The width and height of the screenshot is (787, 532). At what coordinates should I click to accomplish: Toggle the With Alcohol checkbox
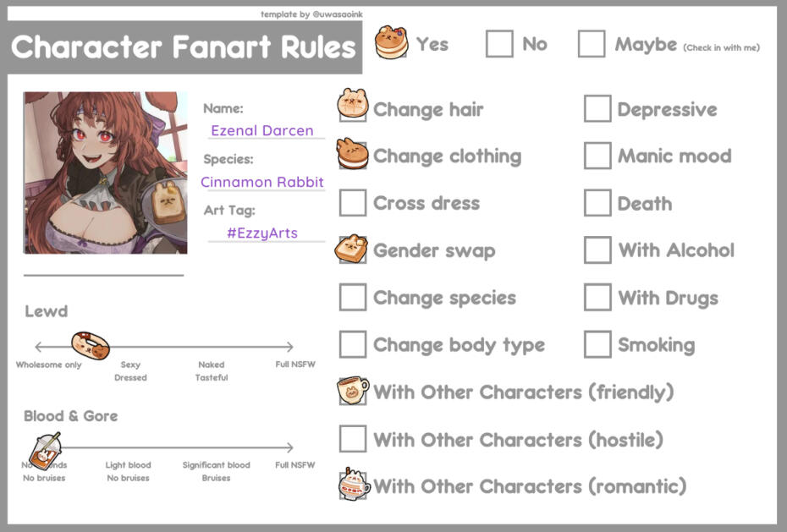coord(597,250)
